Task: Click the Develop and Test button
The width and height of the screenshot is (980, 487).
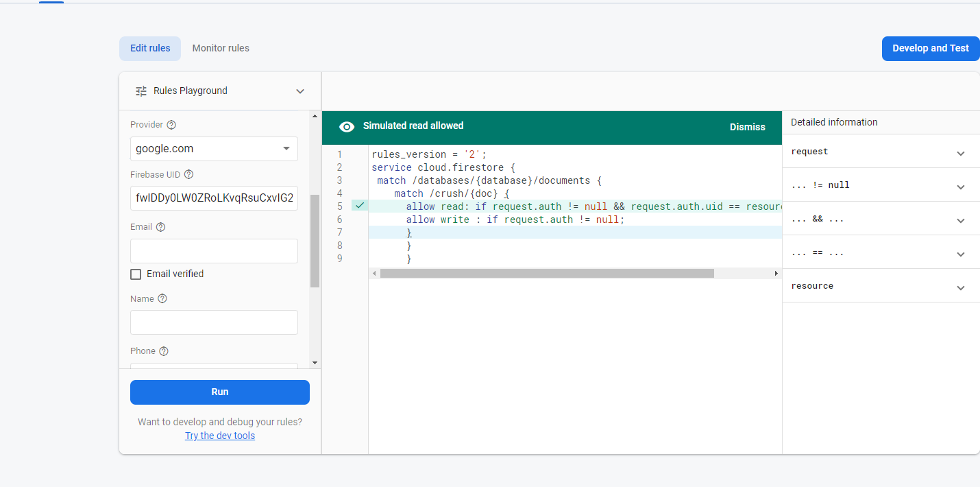Action: tap(931, 49)
